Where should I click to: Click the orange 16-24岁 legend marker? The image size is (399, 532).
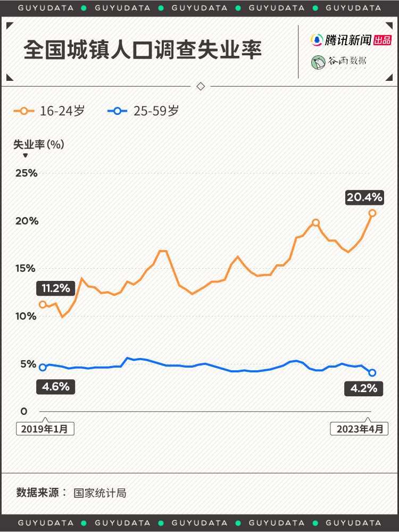tap(24, 111)
